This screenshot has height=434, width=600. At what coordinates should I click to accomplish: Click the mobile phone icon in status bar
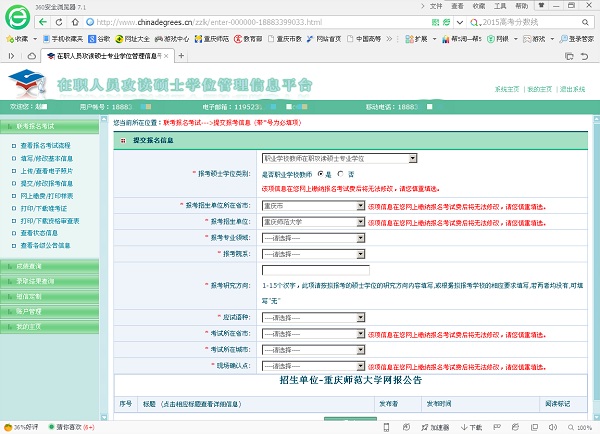pyautogui.click(x=386, y=427)
